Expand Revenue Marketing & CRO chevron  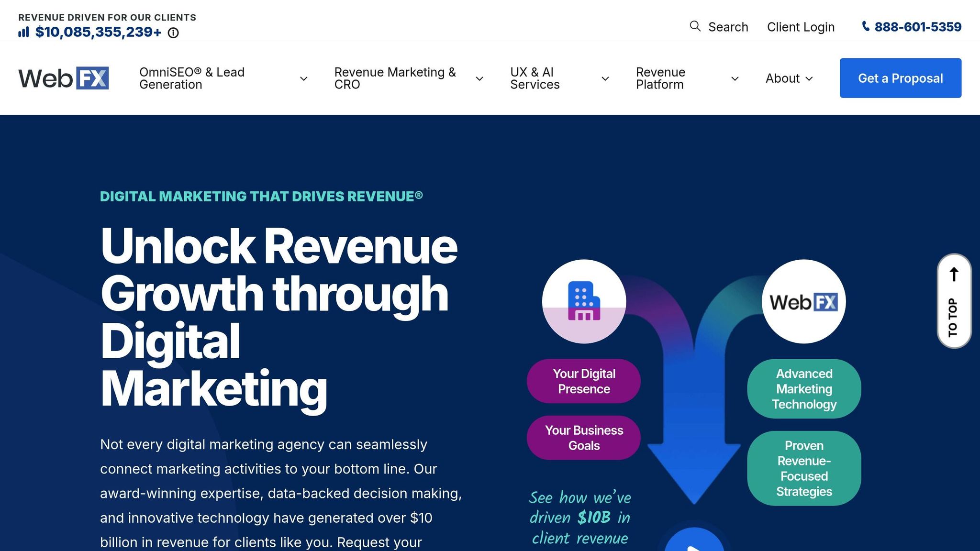(479, 79)
